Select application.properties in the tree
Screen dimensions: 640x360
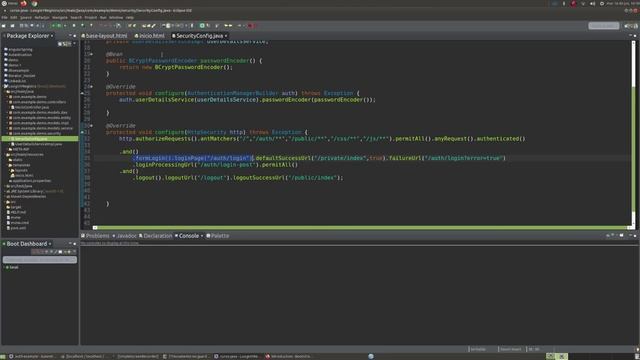pyautogui.click(x=31, y=180)
